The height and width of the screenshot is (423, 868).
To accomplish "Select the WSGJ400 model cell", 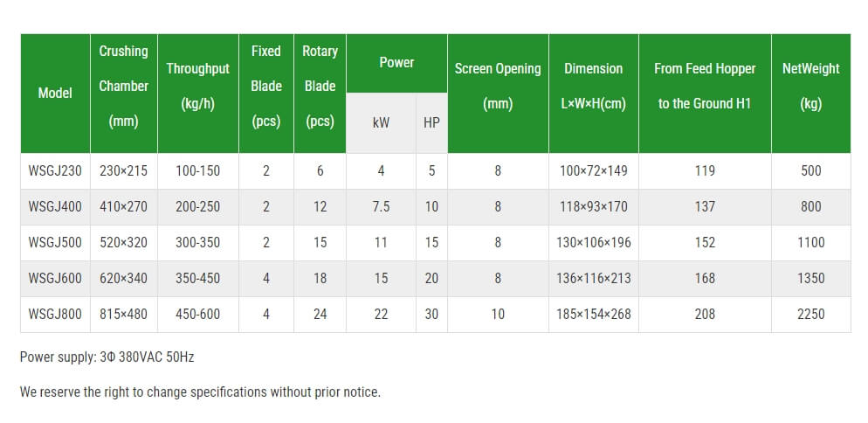I will (x=55, y=207).
